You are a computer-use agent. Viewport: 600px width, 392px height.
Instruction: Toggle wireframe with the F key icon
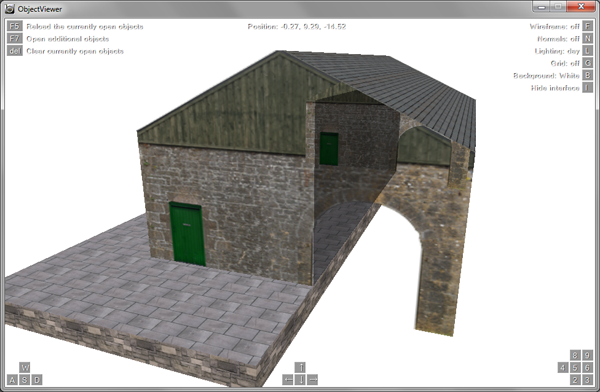[587, 26]
